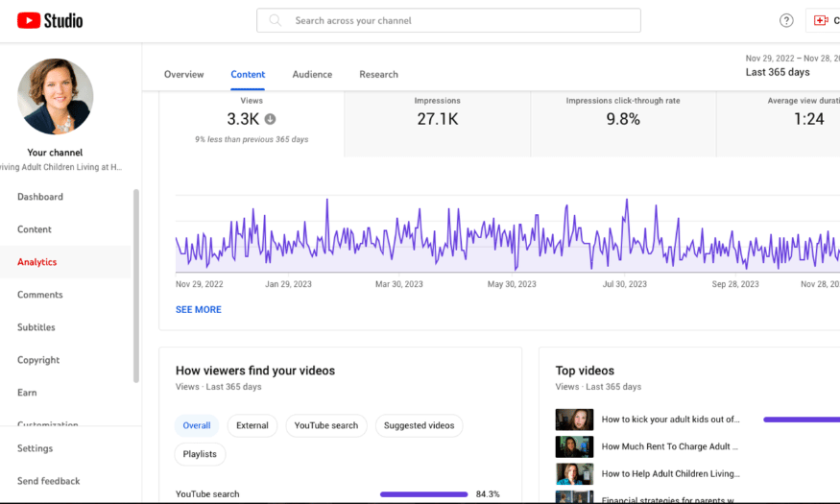Select the Average view duration card
Viewport: 840px width, 504px height.
click(x=779, y=124)
